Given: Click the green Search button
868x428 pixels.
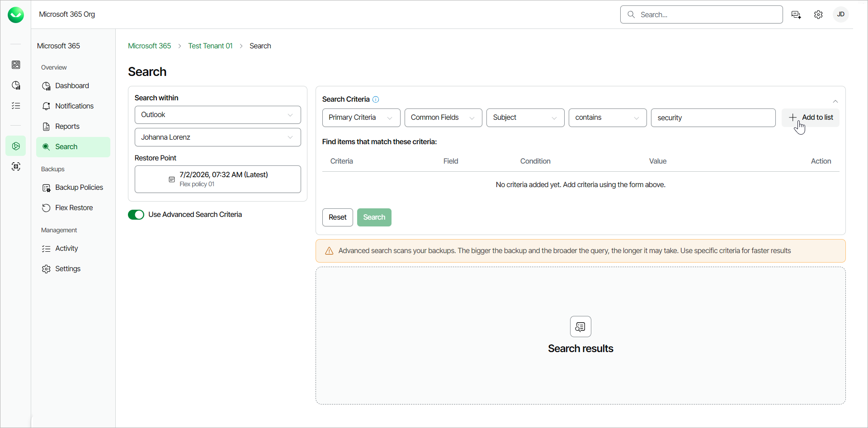Looking at the screenshot, I should pos(374,217).
